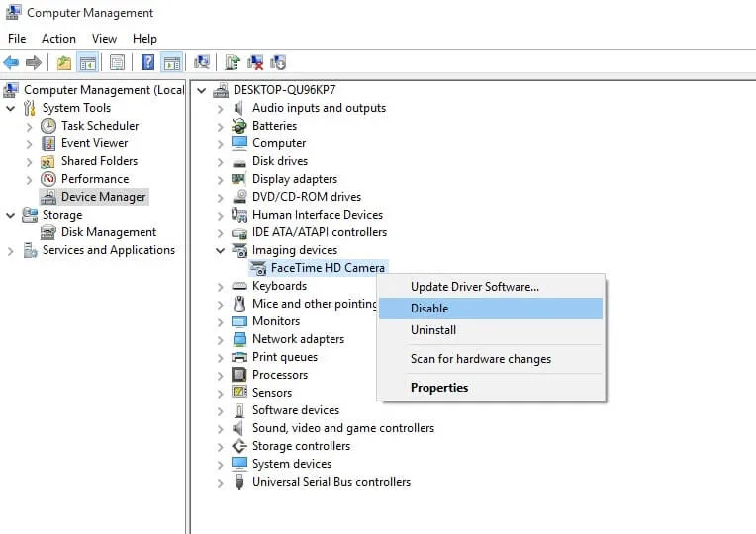
Task: Open the View menu in menu bar
Action: coord(104,39)
